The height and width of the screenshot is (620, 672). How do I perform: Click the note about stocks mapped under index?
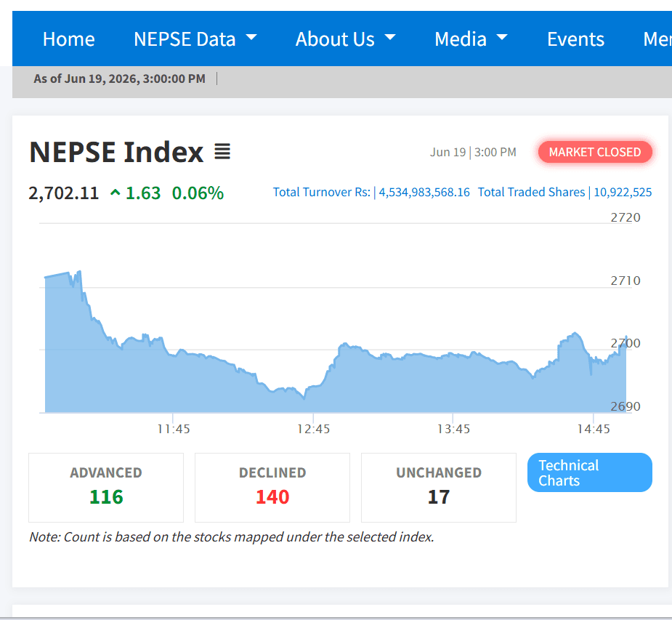[232, 537]
